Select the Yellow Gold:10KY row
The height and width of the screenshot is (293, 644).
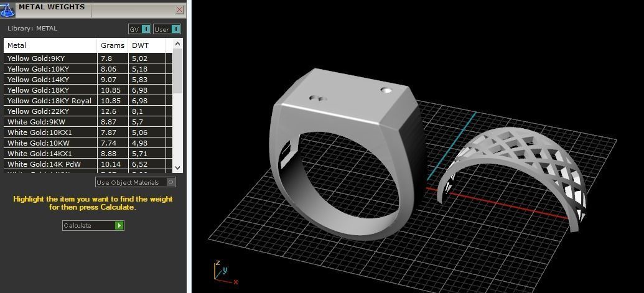pyautogui.click(x=88, y=69)
